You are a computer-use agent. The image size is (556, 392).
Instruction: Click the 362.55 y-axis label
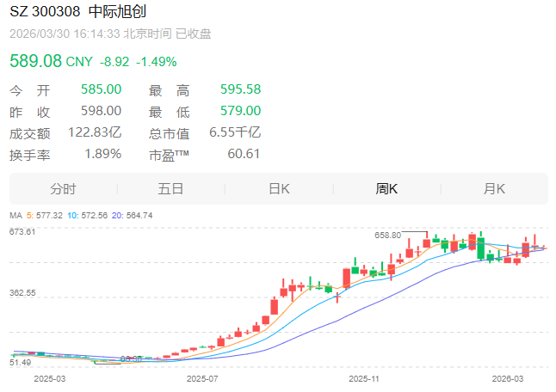point(22,293)
